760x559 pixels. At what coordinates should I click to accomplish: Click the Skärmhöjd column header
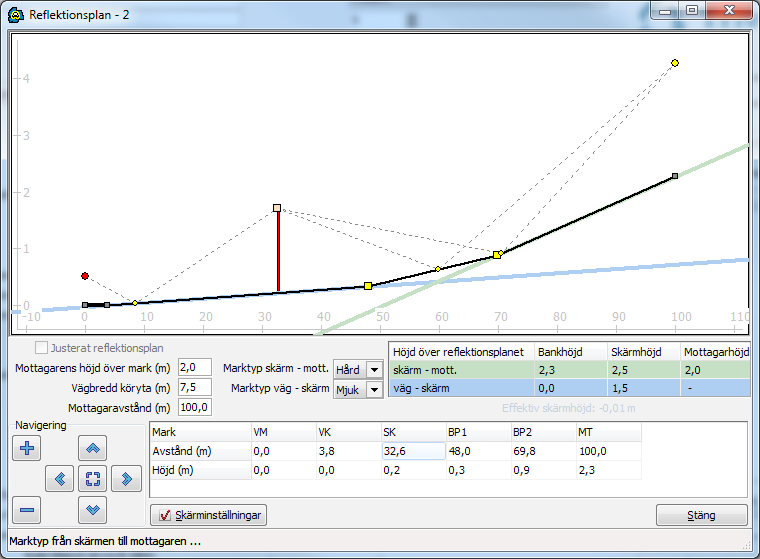click(x=643, y=352)
